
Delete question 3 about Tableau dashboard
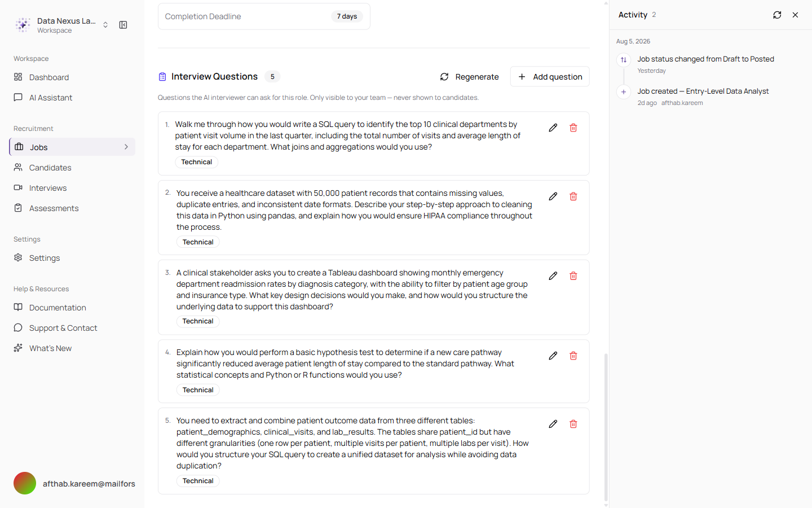click(573, 276)
